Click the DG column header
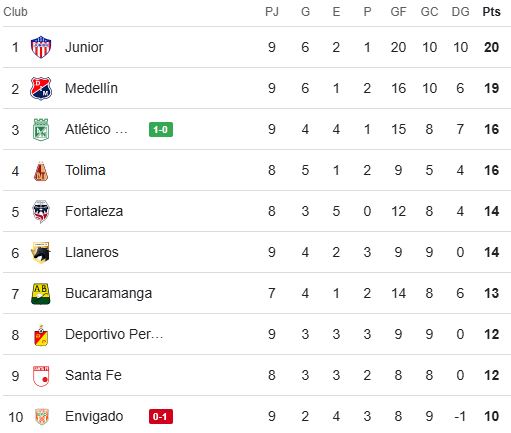This screenshot has width=511, height=433. (460, 12)
